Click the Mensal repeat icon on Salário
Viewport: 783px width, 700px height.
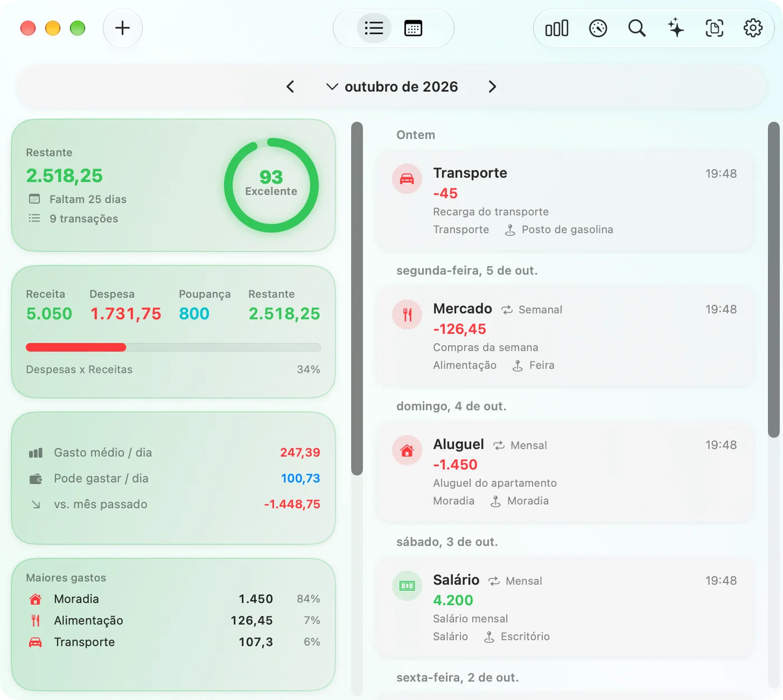[x=494, y=581]
